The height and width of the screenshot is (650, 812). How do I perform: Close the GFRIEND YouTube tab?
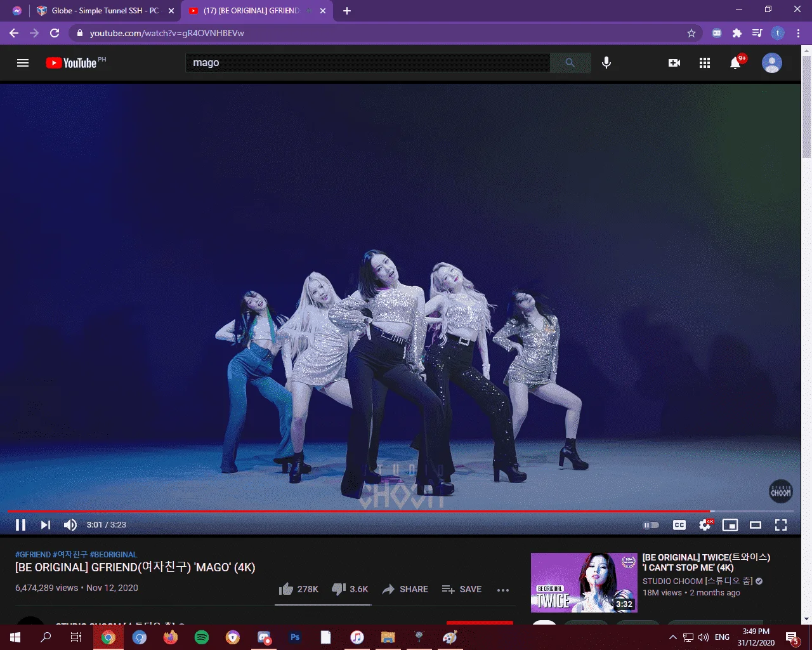point(323,11)
